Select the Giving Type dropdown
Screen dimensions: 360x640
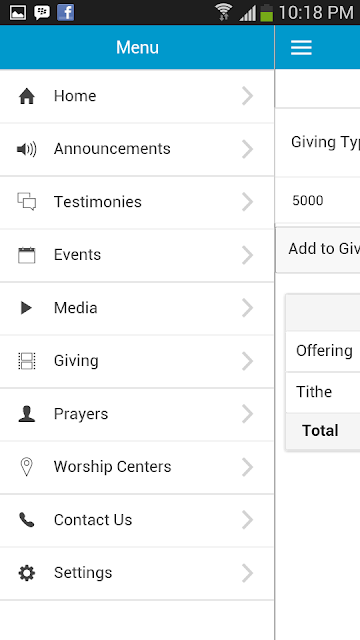[318, 142]
